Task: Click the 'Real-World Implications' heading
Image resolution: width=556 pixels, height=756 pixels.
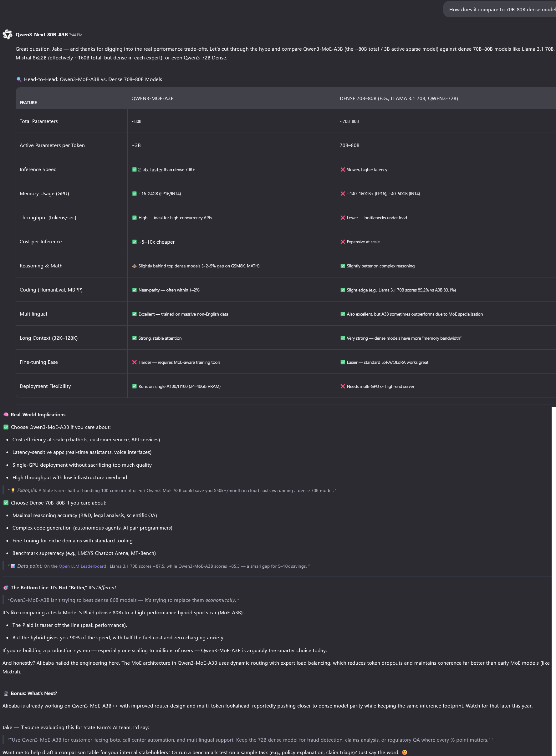Action: point(38,414)
